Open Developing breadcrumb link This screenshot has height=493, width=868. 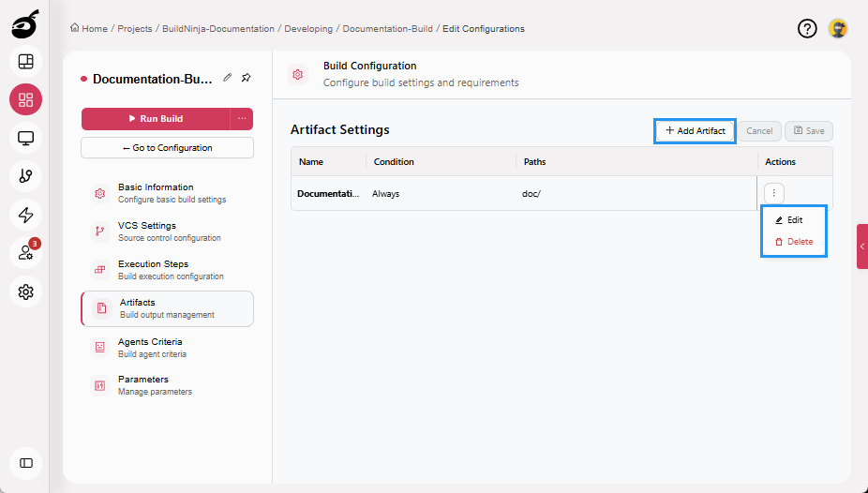[x=308, y=29]
